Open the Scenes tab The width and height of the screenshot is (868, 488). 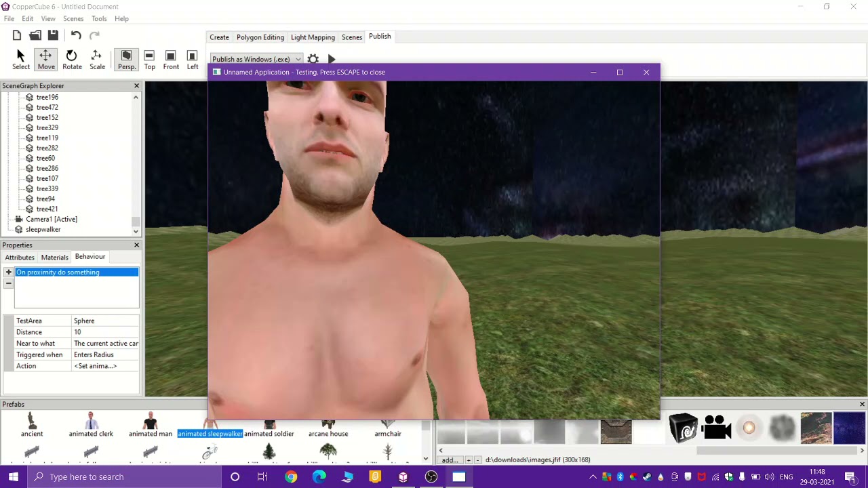tap(351, 37)
